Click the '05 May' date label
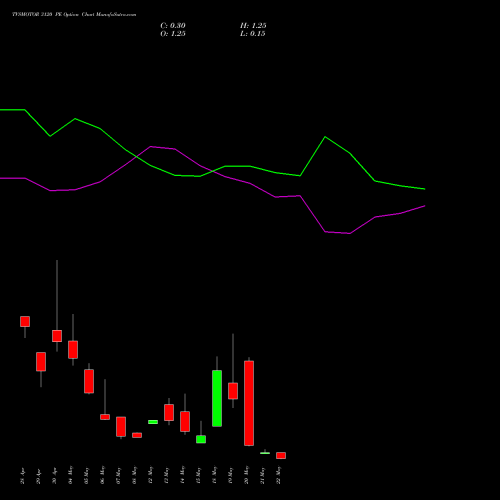The width and height of the screenshot is (500, 500). [x=86, y=475]
